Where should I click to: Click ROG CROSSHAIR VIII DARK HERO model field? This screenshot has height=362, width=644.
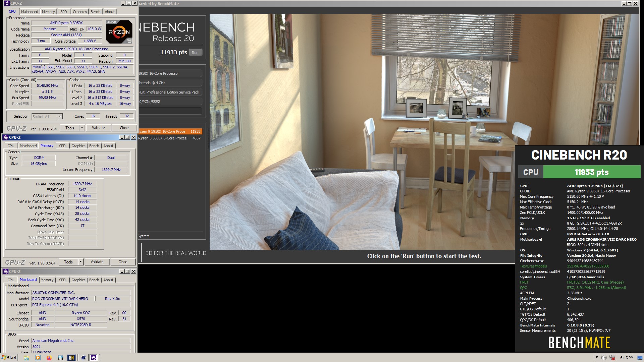point(62,299)
